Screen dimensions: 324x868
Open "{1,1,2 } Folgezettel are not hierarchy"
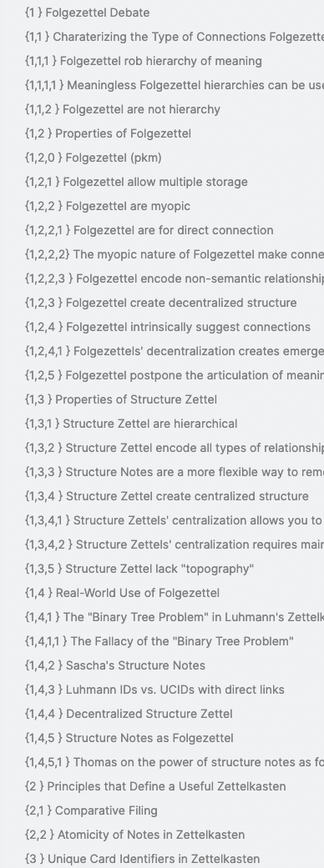123,109
